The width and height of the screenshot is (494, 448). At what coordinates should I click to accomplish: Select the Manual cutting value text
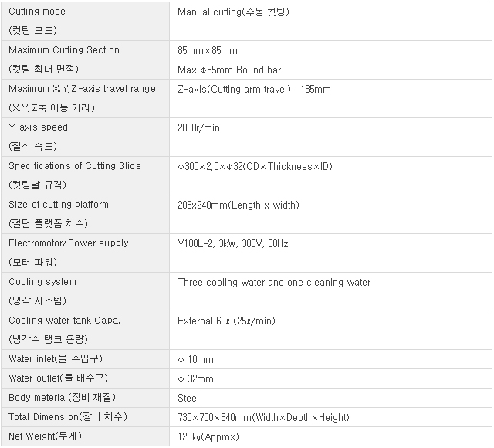(233, 12)
